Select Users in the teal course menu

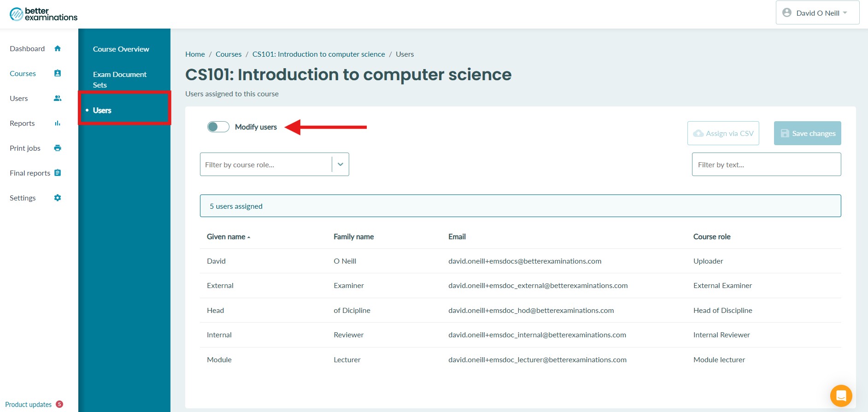tap(102, 110)
